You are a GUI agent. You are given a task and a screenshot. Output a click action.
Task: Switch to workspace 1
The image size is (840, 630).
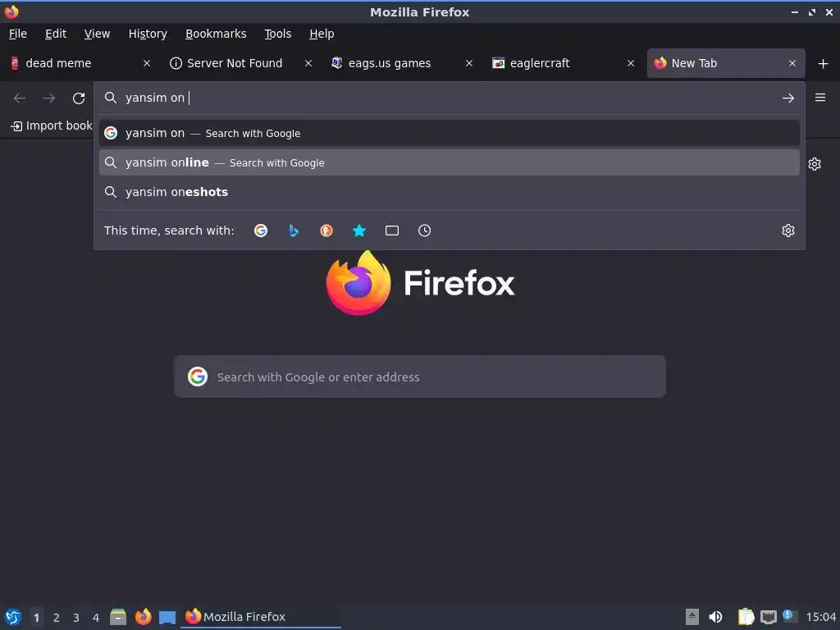pyautogui.click(x=36, y=618)
